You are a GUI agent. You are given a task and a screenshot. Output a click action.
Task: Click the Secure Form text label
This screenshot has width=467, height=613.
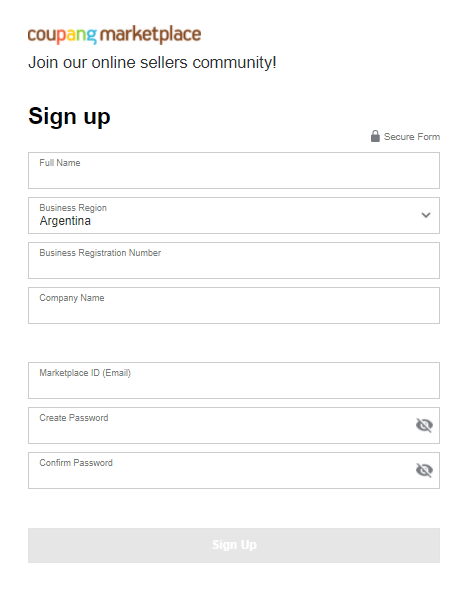[x=412, y=137]
